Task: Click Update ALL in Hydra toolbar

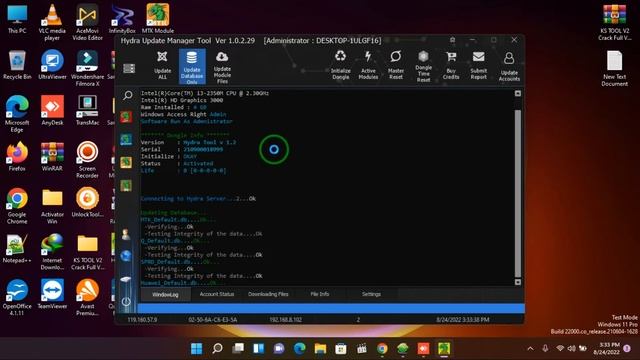Action: 162,66
